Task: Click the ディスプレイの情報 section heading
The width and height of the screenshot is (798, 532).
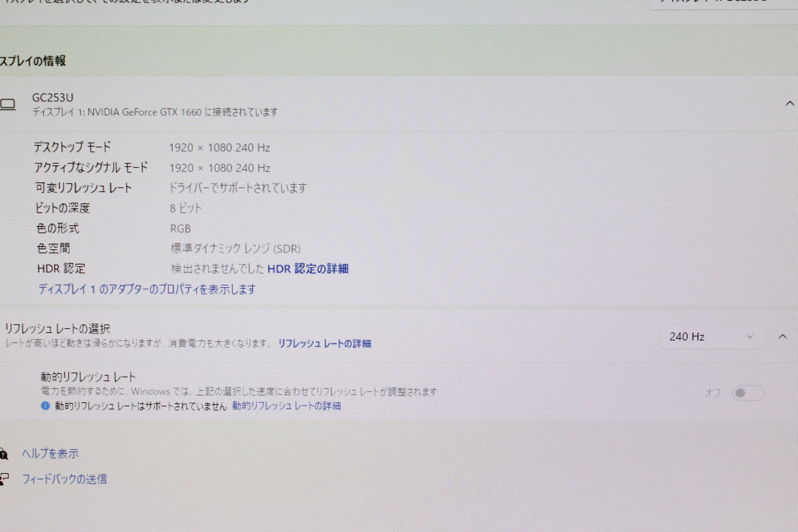Action: click(33, 61)
